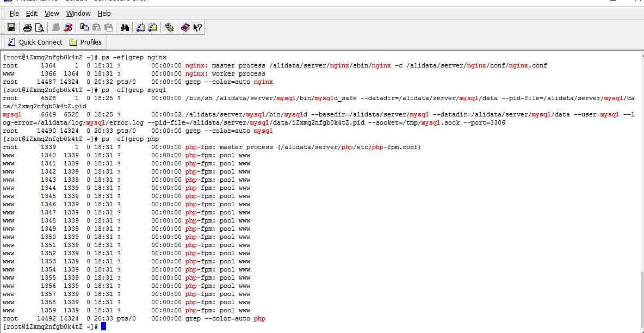This screenshot has width=644, height=333.
Task: Click PID 1350 in php-fpm list
Action: (x=48, y=237)
